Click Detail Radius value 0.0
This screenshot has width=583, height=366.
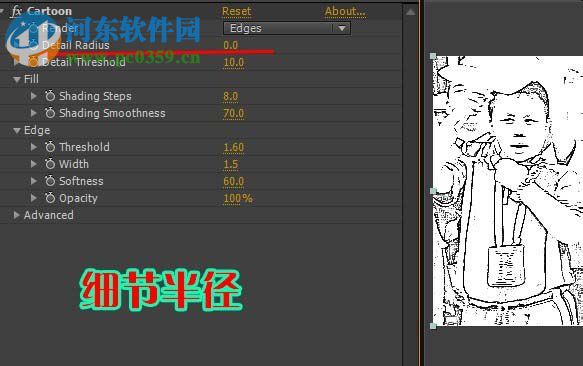tap(231, 45)
